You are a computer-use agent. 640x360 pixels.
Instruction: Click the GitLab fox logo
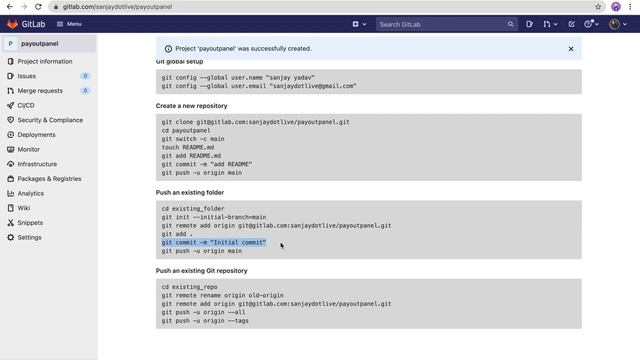[x=12, y=24]
